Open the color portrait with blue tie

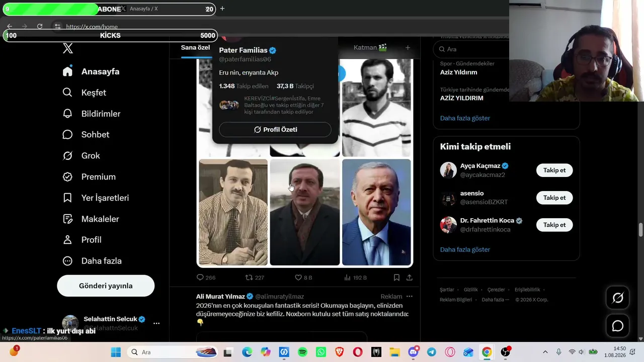point(376,212)
